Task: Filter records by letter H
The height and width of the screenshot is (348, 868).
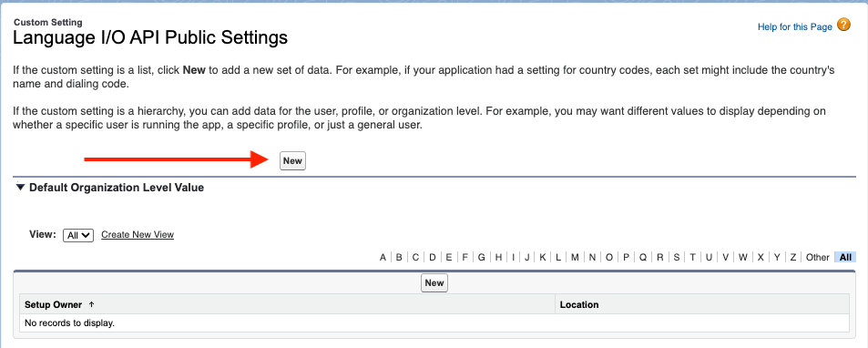Action: coord(499,257)
